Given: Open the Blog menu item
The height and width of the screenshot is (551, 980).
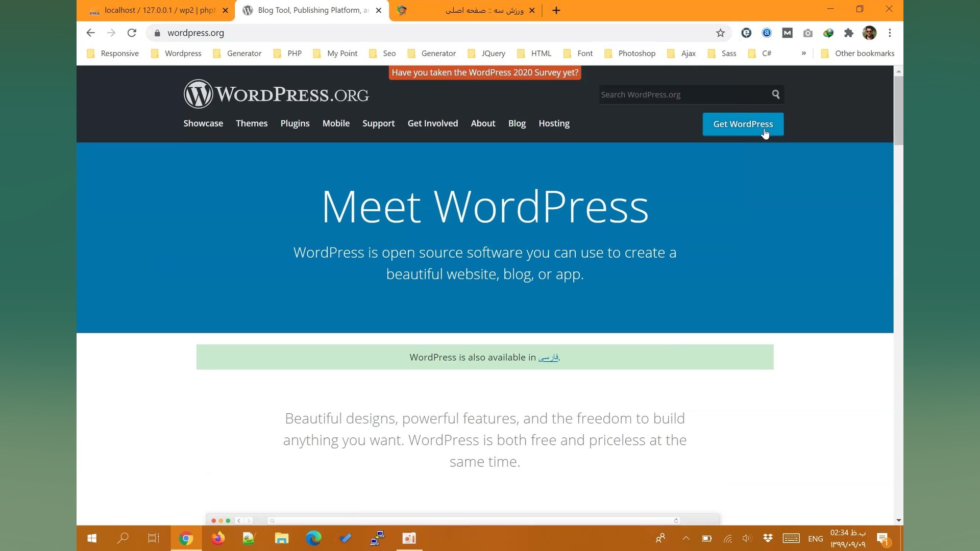Looking at the screenshot, I should [x=517, y=123].
